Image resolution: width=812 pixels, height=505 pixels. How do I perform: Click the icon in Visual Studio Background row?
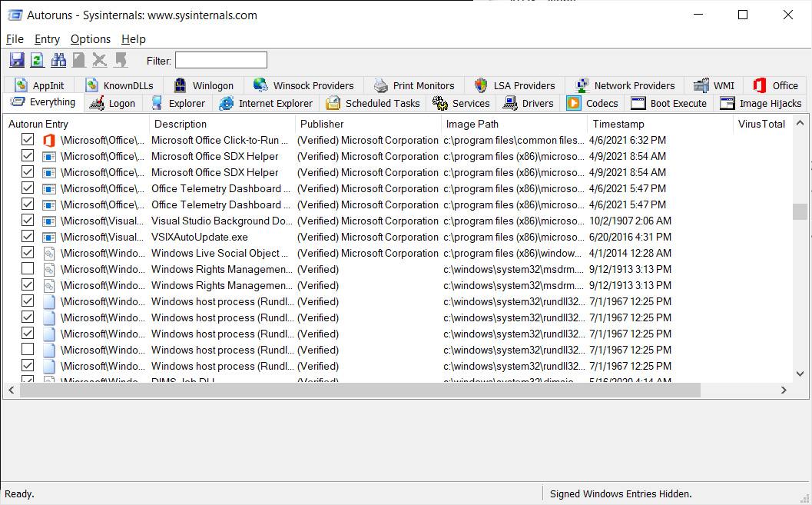click(48, 221)
